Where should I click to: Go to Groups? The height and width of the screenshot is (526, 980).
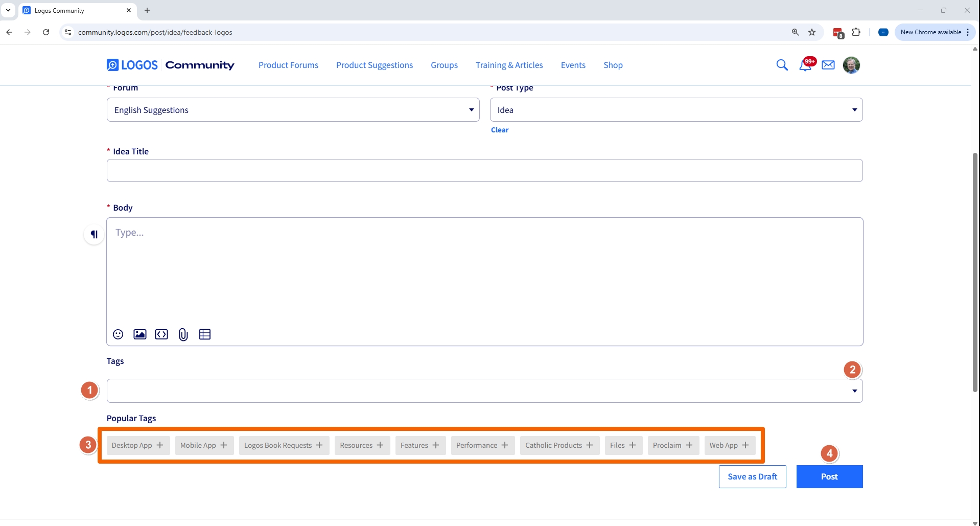pyautogui.click(x=444, y=65)
